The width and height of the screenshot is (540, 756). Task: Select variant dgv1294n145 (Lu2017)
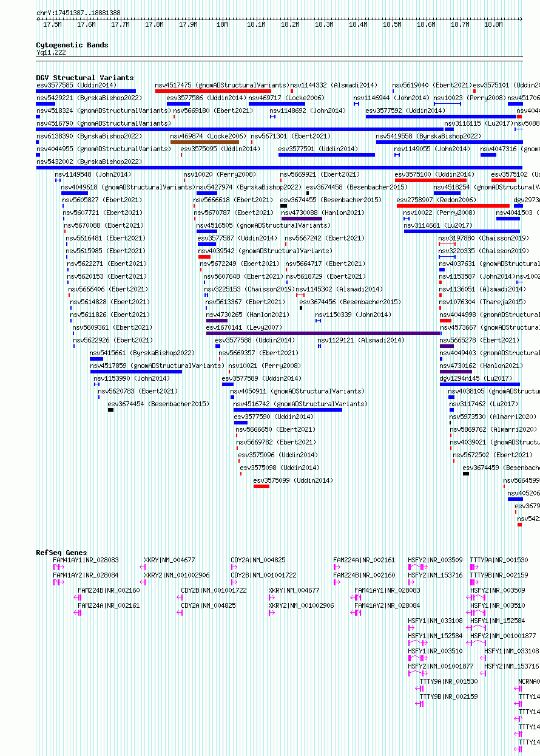click(476, 378)
